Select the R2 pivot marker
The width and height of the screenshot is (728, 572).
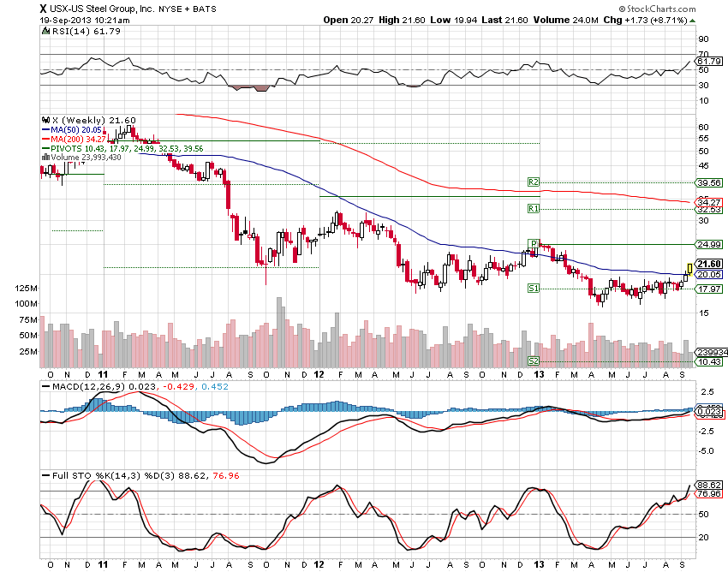point(534,182)
